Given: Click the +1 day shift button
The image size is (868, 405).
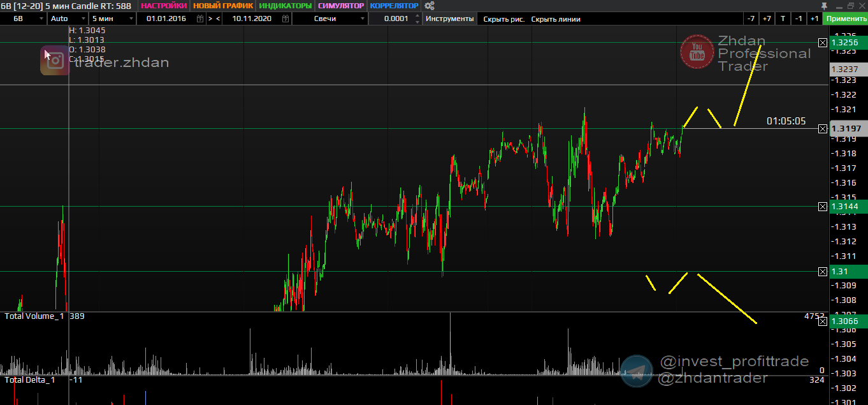Looking at the screenshot, I should click(x=814, y=18).
